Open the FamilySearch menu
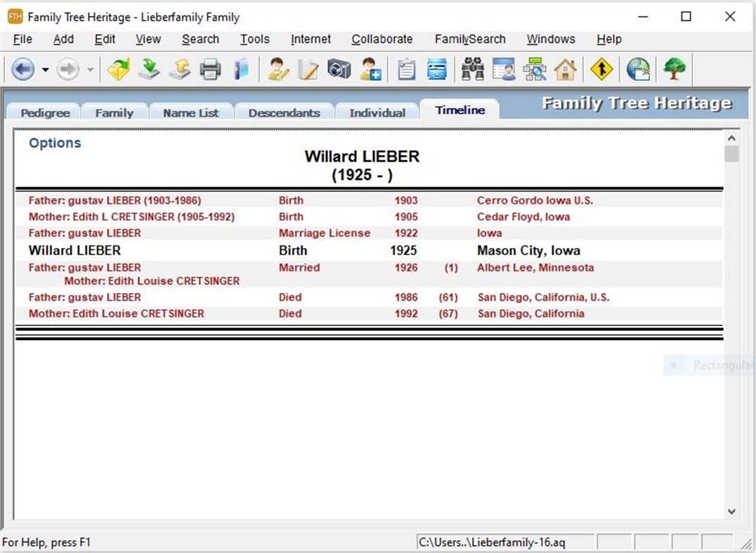 click(x=470, y=39)
